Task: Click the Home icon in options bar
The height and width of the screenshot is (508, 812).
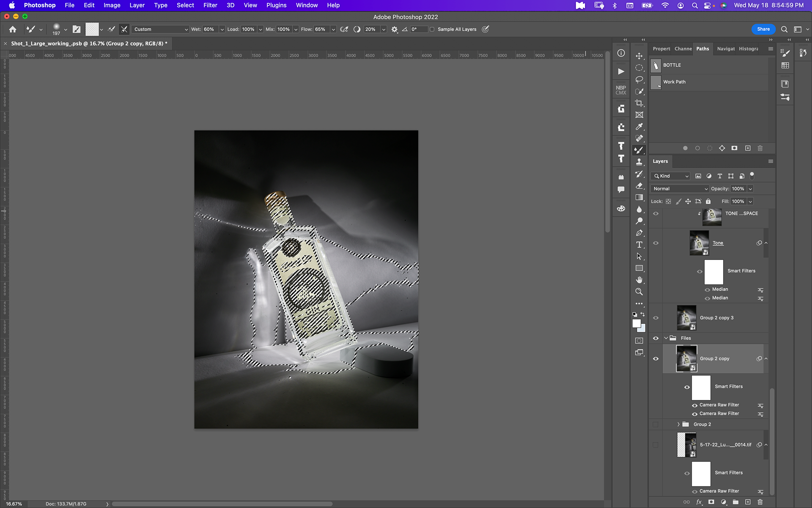Action: [x=13, y=29]
